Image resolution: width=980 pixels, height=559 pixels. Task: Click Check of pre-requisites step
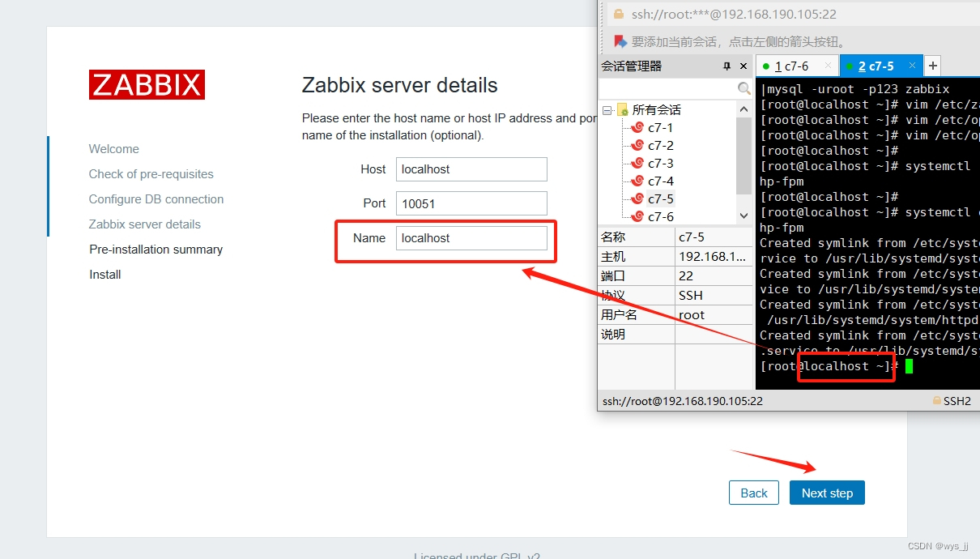click(x=151, y=174)
